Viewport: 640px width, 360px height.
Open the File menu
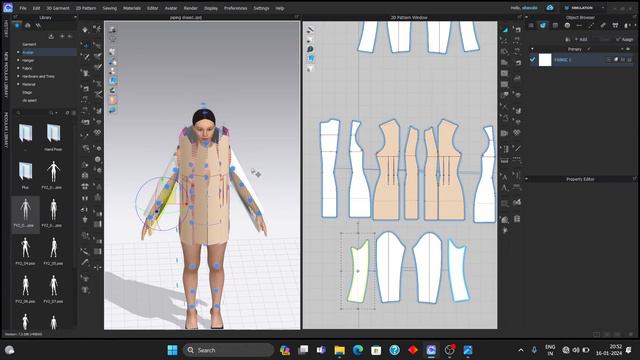coord(23,8)
